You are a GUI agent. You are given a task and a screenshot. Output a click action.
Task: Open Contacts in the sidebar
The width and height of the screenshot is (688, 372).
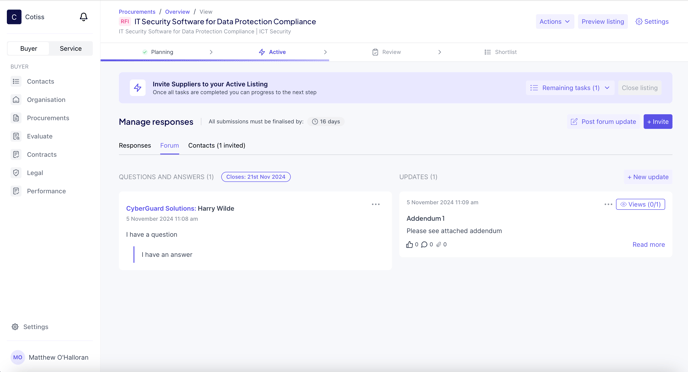[40, 82]
